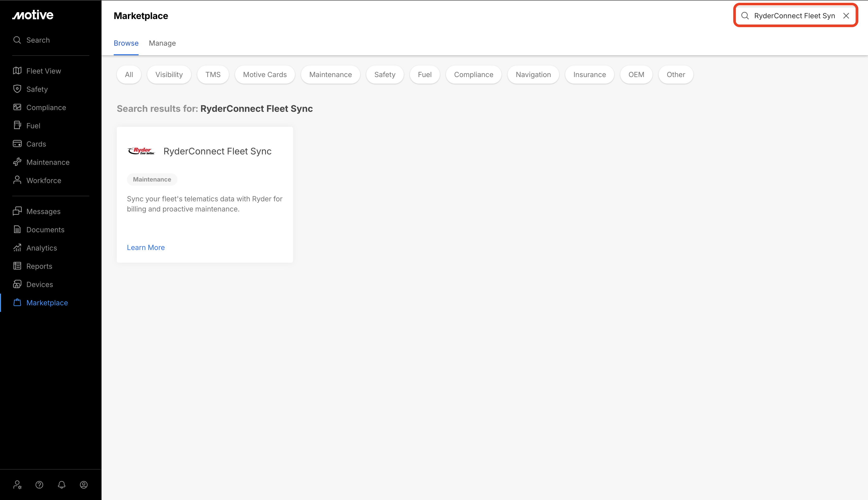Switch to the Browse tab

pos(126,43)
